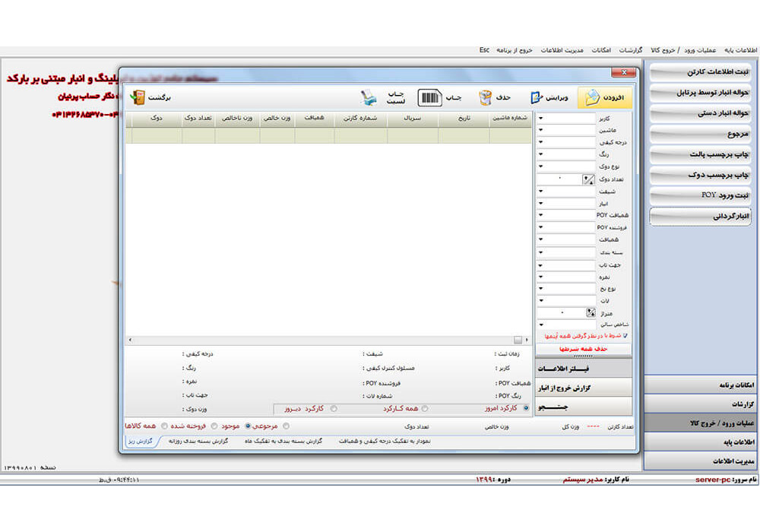Open the گزارشات menu in menu bar
This screenshot has height=532, width=760.
click(x=631, y=50)
